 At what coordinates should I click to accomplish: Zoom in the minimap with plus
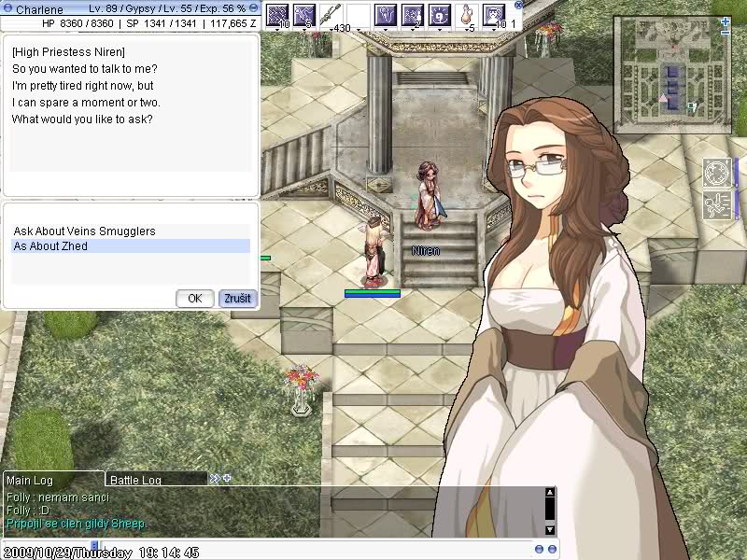[x=726, y=21]
